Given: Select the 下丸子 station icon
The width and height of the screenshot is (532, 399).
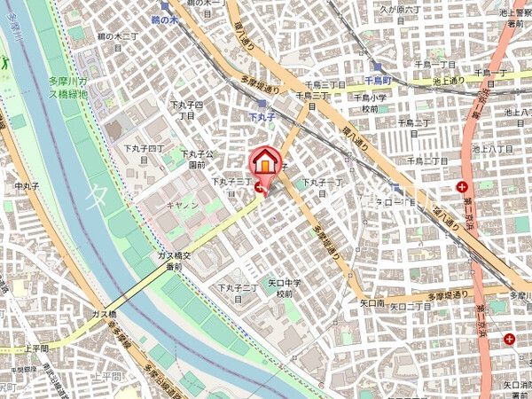Looking at the screenshot, I should click(262, 104).
